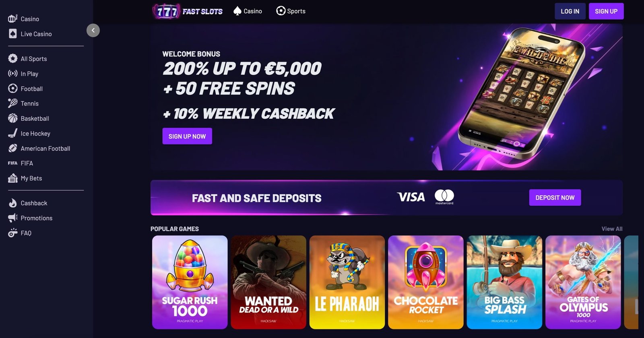Image resolution: width=644 pixels, height=338 pixels.
Task: Open the View All popular games link
Action: click(612, 229)
